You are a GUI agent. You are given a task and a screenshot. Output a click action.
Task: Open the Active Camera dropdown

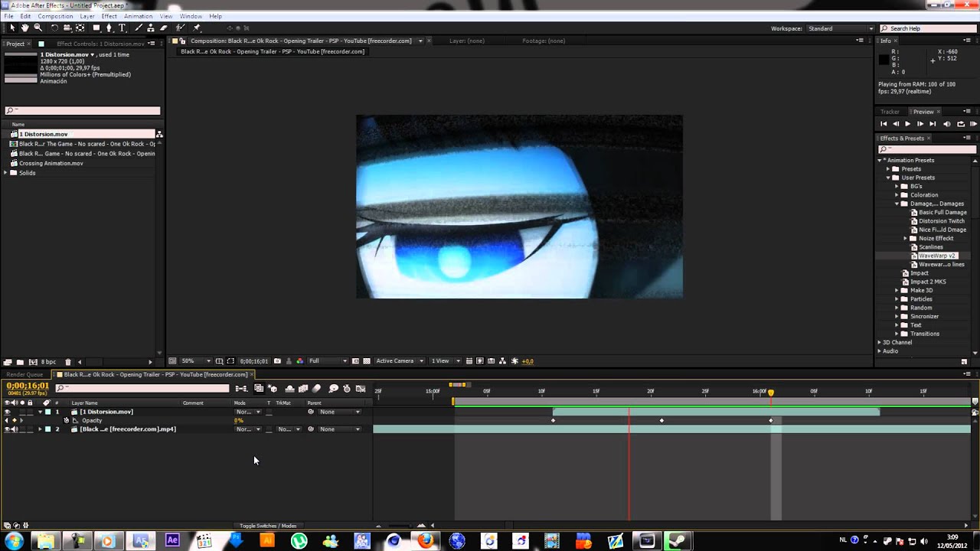pyautogui.click(x=400, y=361)
